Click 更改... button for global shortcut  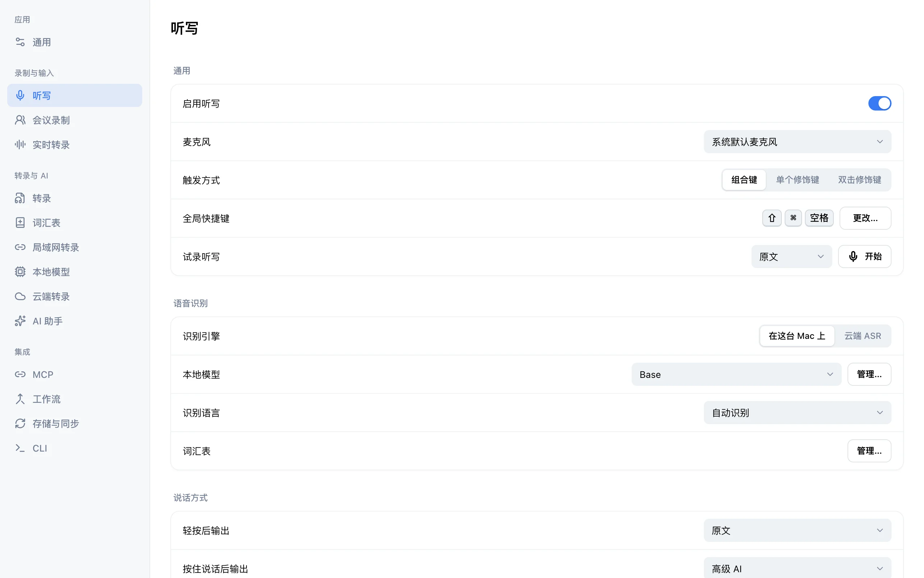tap(865, 218)
